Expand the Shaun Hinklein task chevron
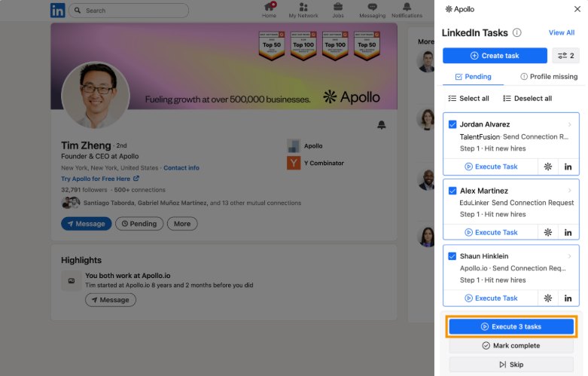This screenshot has height=376, width=588. pos(569,256)
